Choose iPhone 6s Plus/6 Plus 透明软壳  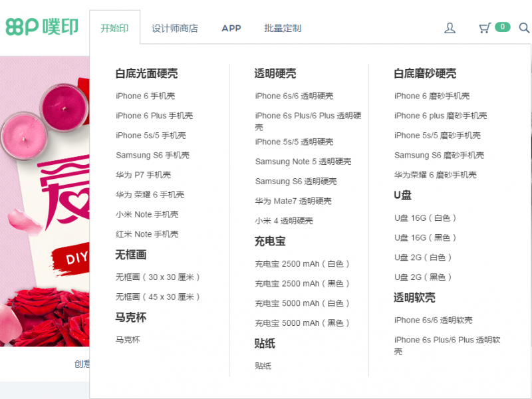pos(447,345)
